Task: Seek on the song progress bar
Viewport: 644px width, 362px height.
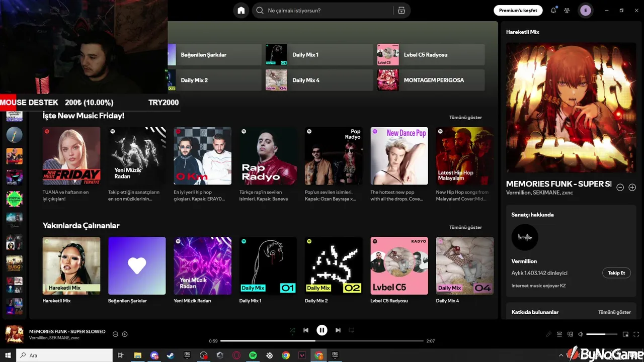Action: coord(321,341)
